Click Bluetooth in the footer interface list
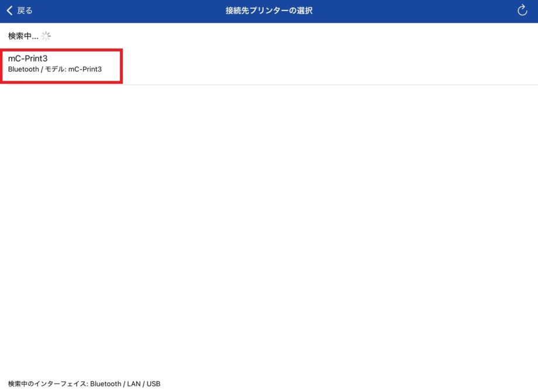 pyautogui.click(x=106, y=384)
